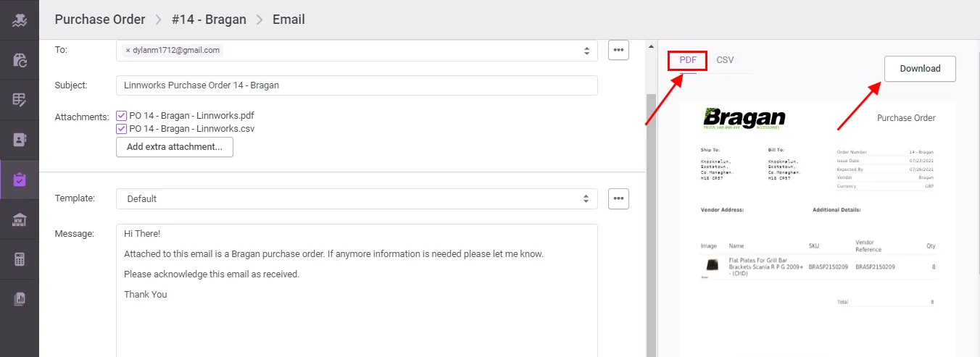Viewport: 980px width, 357px height.
Task: Click the 'Hi There!' line in message
Action: (x=142, y=234)
